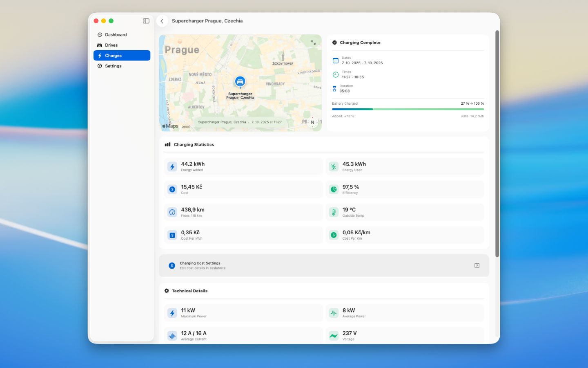
Task: Click the Outside Temp thermometer icon
Action: (x=334, y=212)
